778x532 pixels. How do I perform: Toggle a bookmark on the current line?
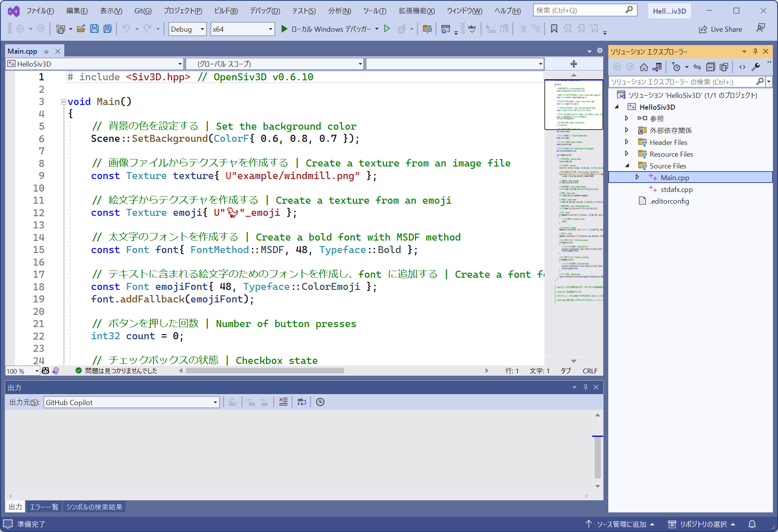[x=554, y=29]
